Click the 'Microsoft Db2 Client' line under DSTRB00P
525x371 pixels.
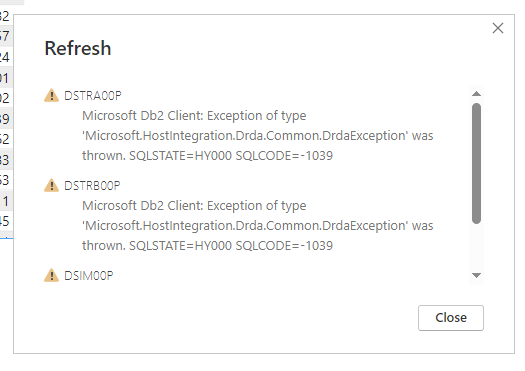194,206
